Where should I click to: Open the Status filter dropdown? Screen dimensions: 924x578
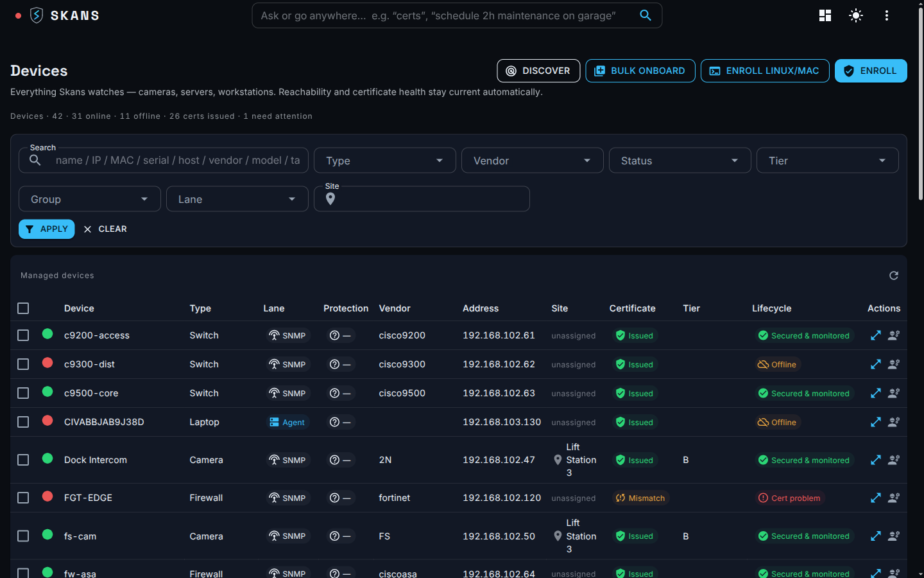pos(680,161)
